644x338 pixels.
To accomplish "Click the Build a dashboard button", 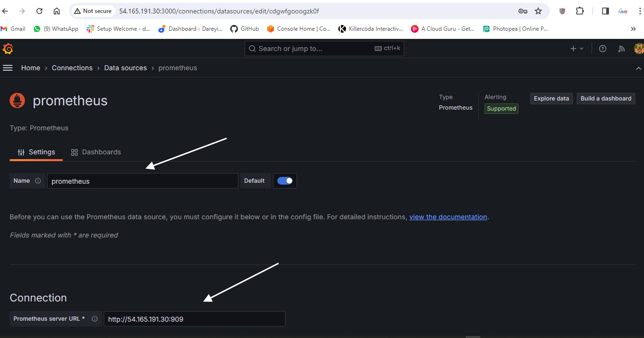I will pos(606,99).
